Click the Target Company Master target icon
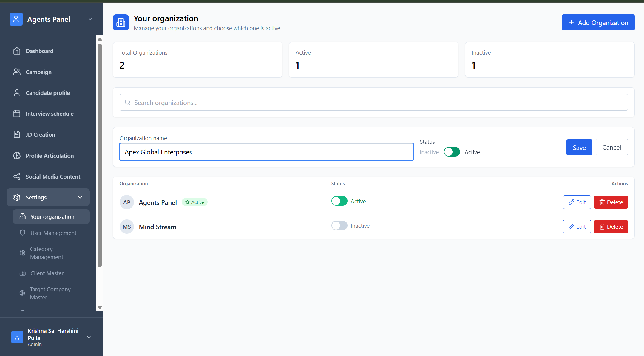The height and width of the screenshot is (356, 644). tap(22, 293)
